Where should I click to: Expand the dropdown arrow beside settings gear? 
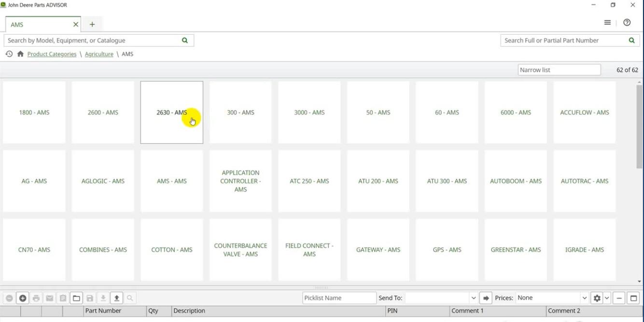tap(607, 298)
